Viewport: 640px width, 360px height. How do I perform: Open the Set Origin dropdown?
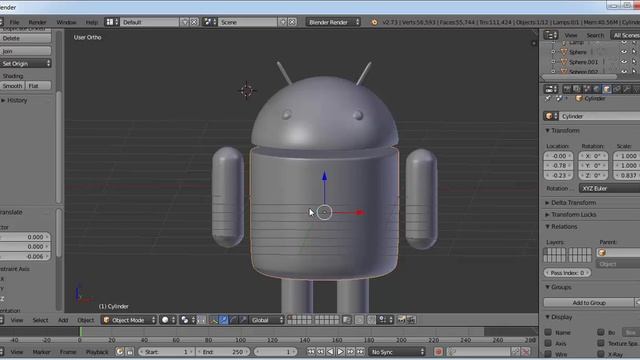pyautogui.click(x=25, y=64)
